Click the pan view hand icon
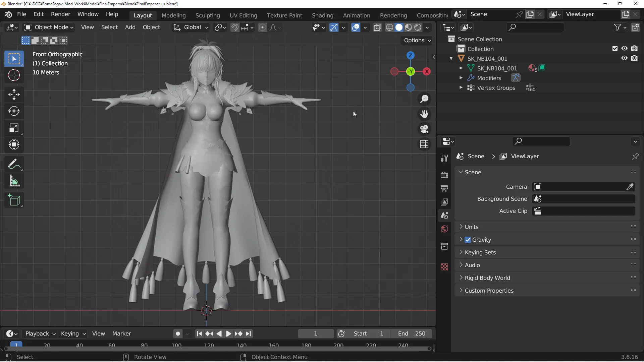This screenshot has width=644, height=362. [424, 114]
